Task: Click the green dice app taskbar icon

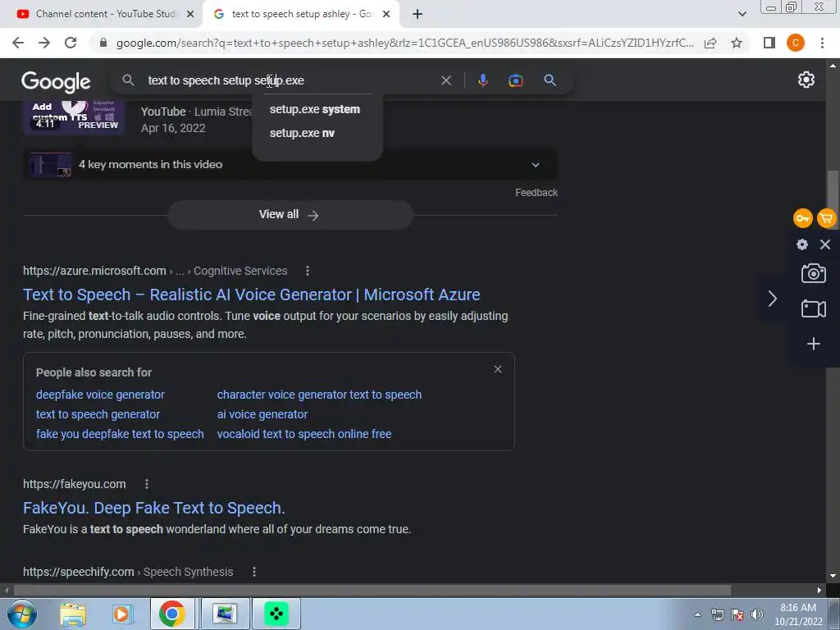Action: 276,614
